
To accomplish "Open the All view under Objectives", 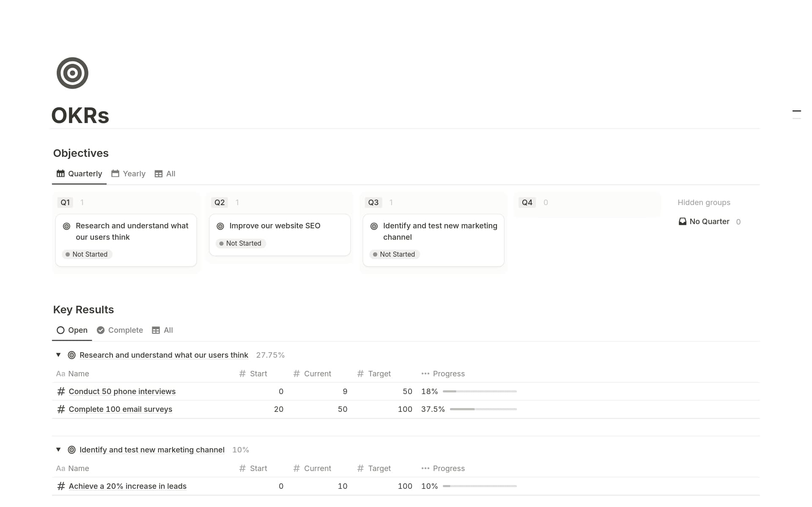I will [x=165, y=174].
